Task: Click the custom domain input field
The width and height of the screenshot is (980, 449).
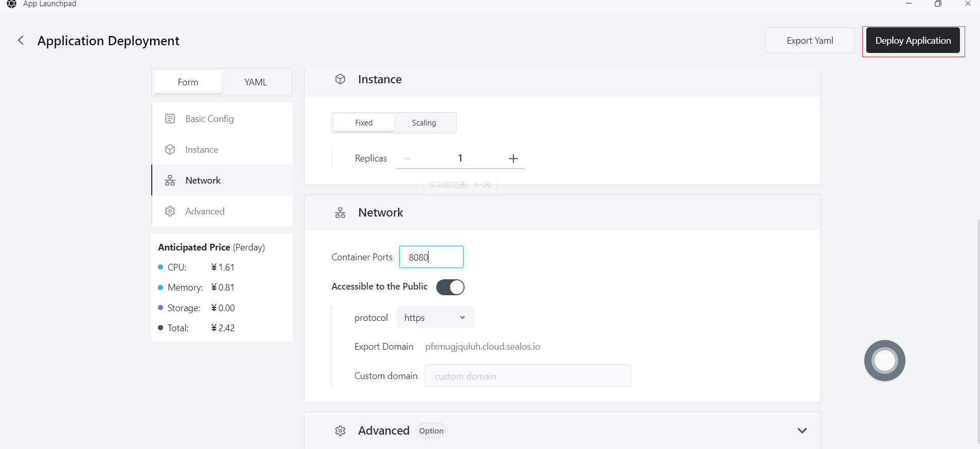Action: 527,376
